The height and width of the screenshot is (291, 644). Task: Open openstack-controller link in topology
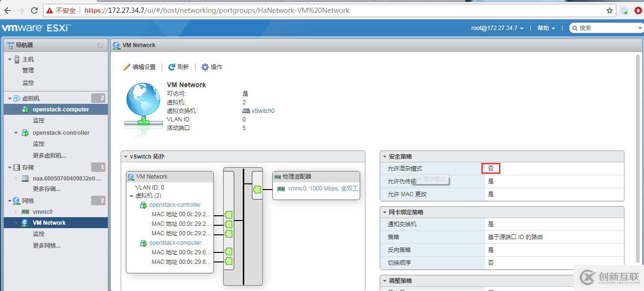pos(175,205)
